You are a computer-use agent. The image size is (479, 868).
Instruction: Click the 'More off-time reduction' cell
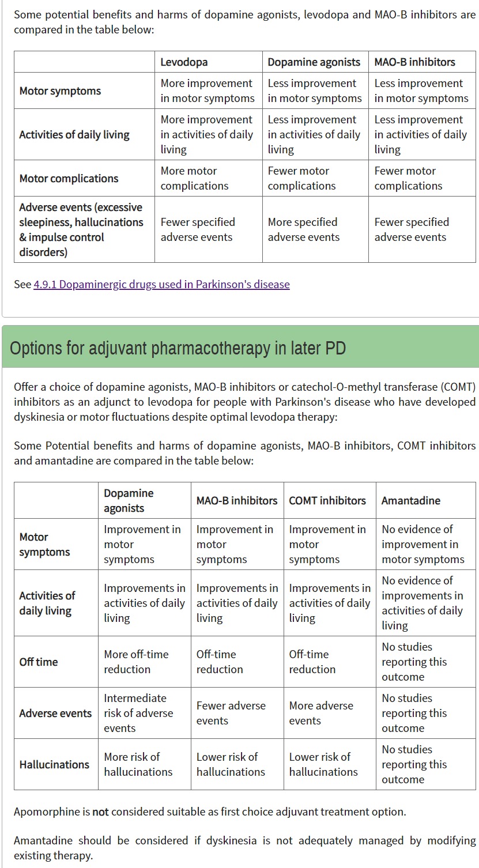(137, 662)
